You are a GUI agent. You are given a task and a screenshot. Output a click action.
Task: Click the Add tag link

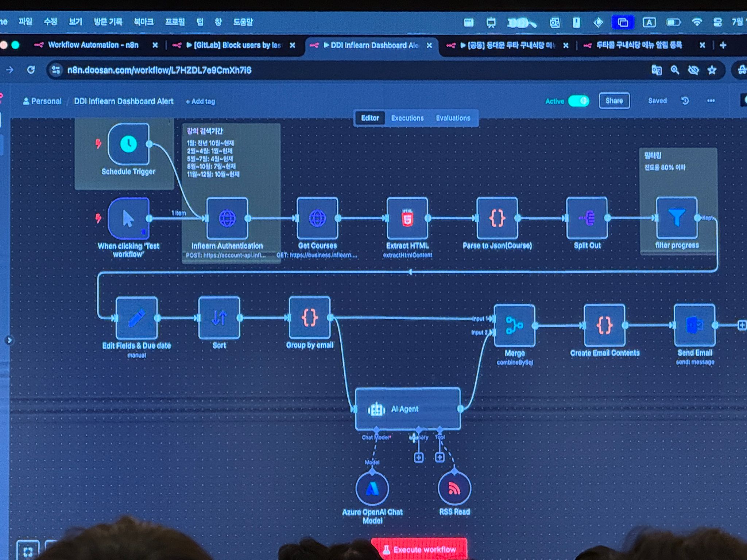point(201,102)
